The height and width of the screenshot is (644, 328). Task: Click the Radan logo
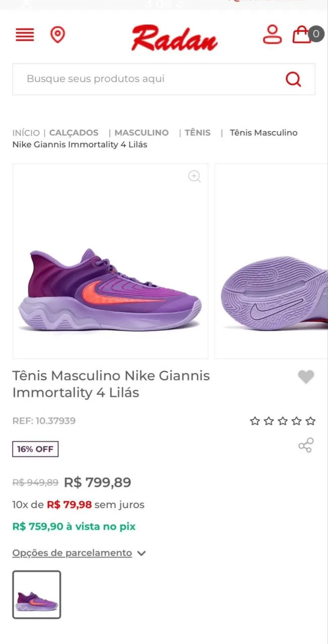[x=174, y=38]
